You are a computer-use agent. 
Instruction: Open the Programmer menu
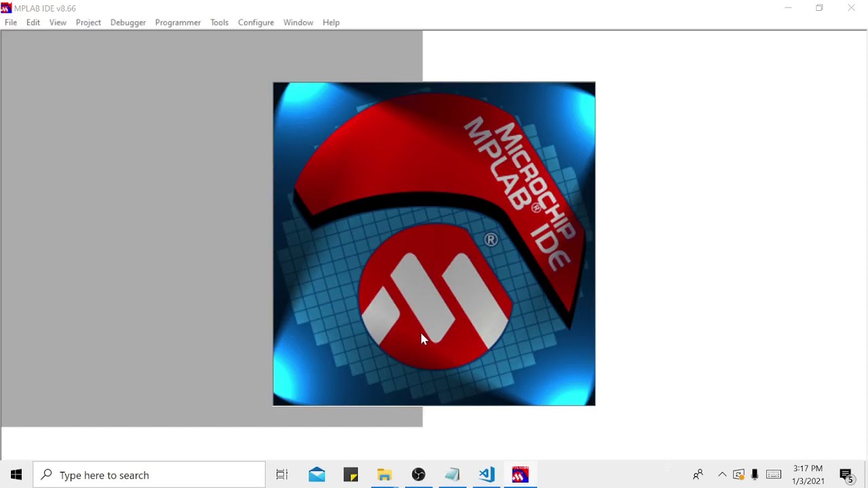coord(178,22)
